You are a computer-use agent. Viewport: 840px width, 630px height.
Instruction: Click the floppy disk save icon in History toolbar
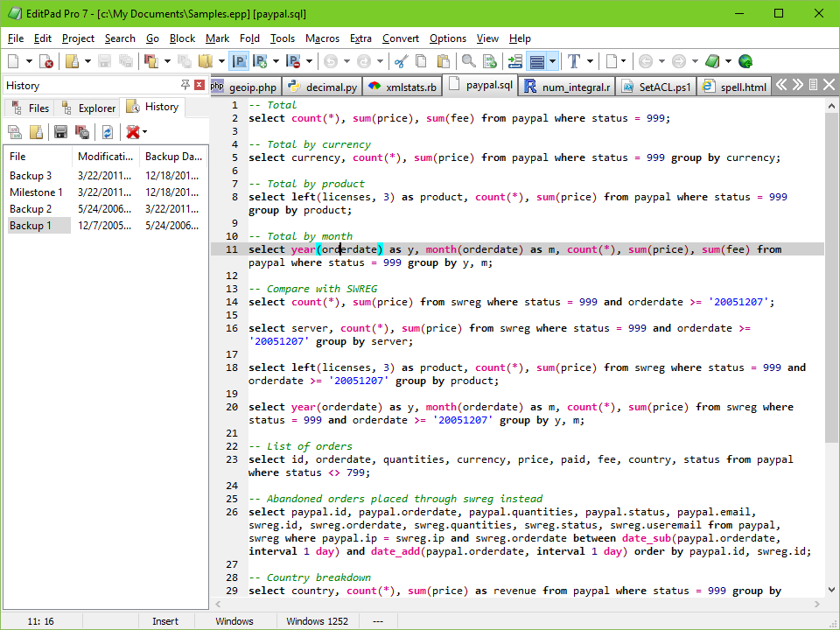pyautogui.click(x=61, y=132)
